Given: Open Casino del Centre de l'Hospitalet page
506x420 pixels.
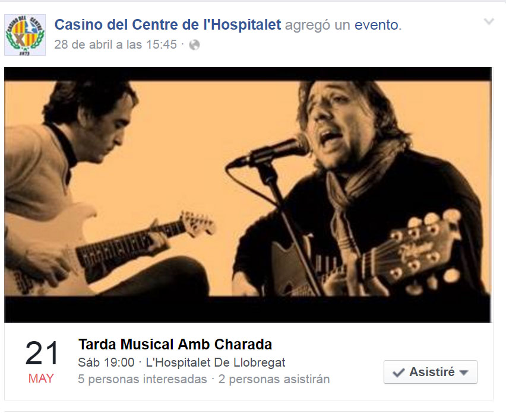Looking at the screenshot, I should [167, 25].
